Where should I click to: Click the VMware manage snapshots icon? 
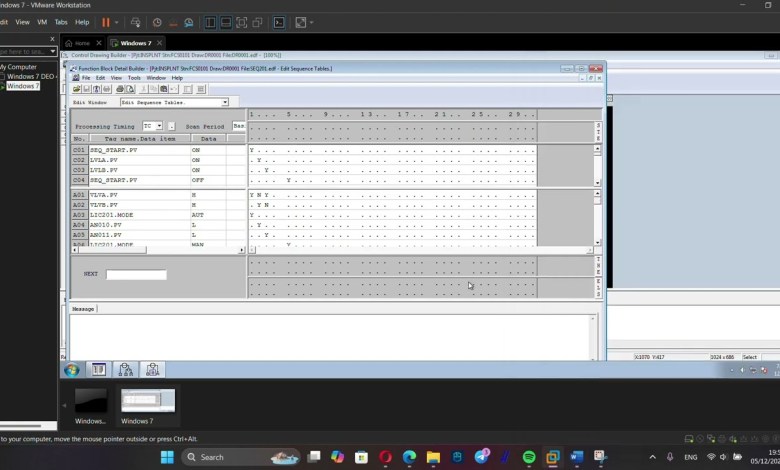point(189,22)
